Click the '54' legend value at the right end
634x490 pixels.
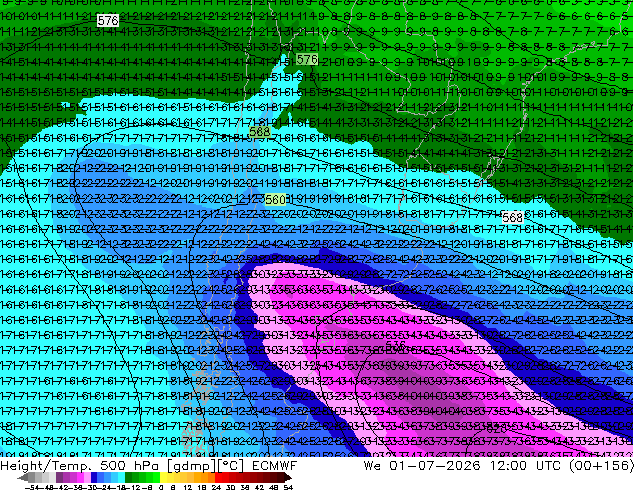coord(287,487)
